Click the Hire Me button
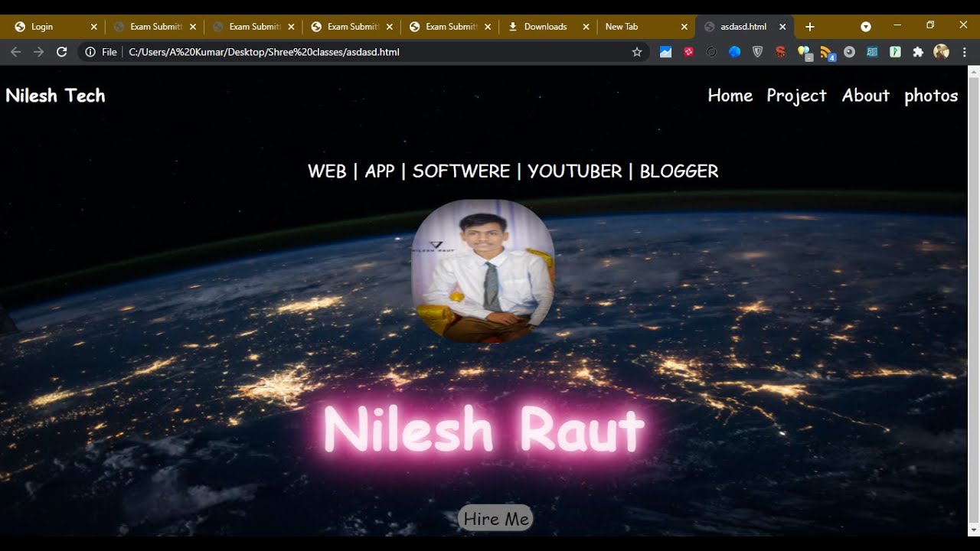 [495, 518]
